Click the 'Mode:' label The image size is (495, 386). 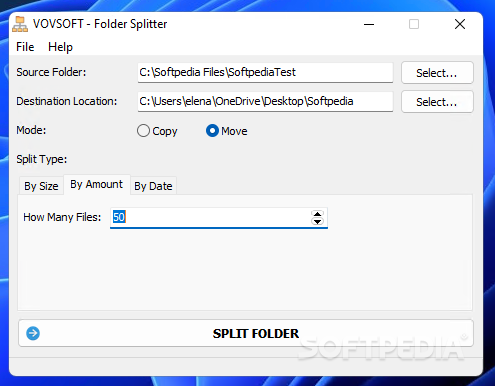coord(31,130)
